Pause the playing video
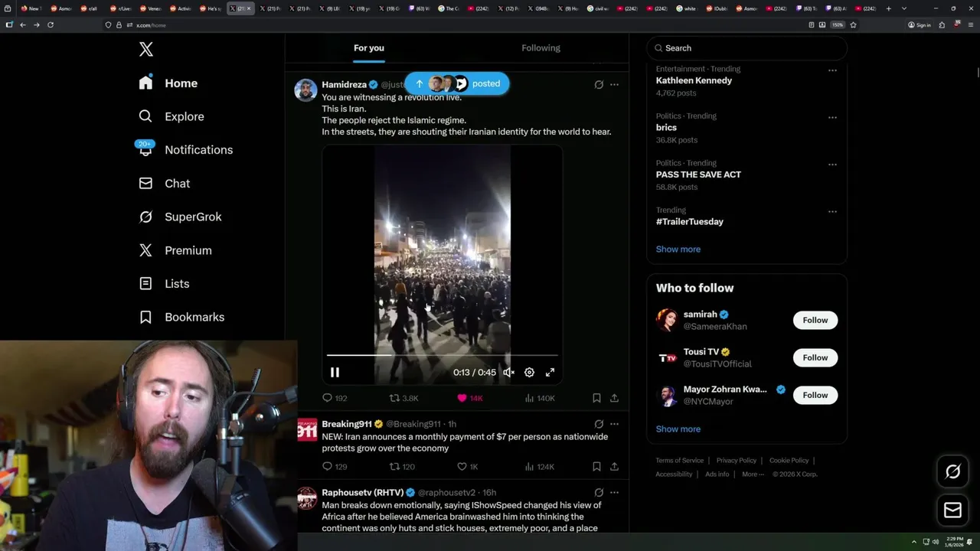Screen dimensions: 980x551 click(x=335, y=373)
